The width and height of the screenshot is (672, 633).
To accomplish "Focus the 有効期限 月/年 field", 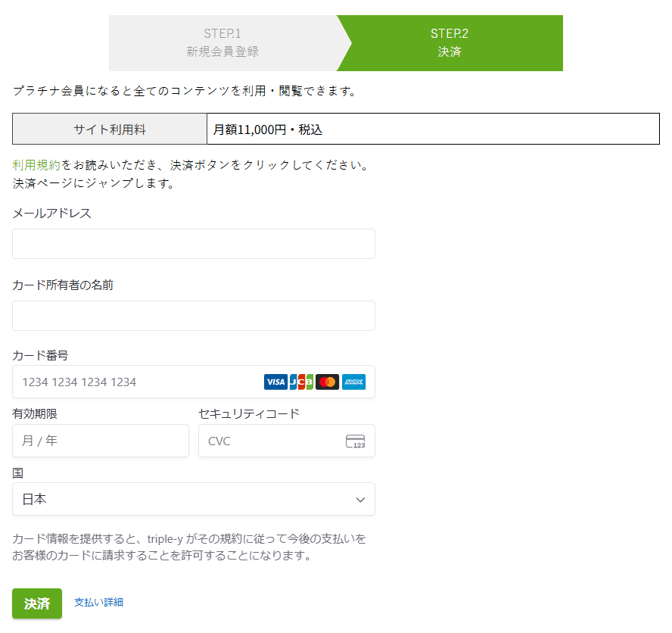I will 101,441.
